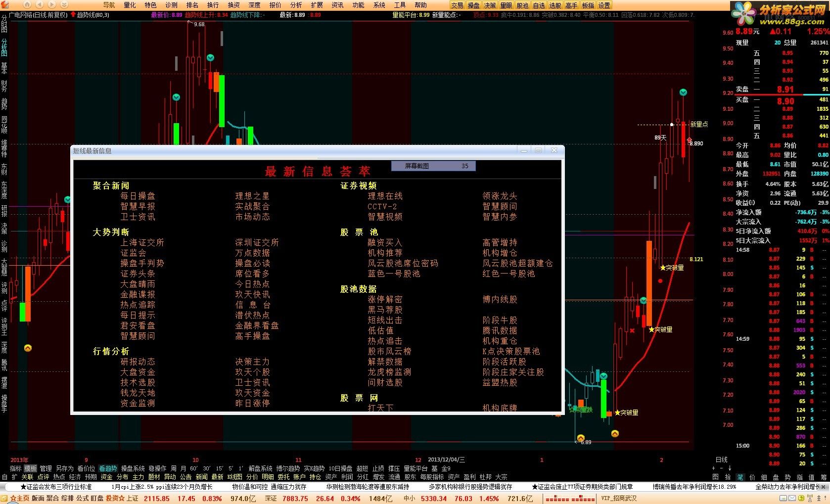Click the CCTV-2 video link
The image size is (830, 504).
[382, 206]
